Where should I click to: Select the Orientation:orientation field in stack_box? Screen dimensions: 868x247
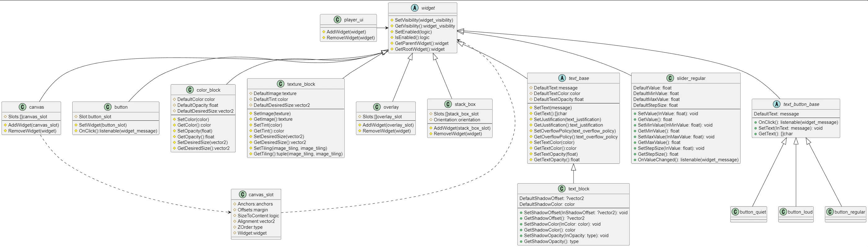(x=457, y=120)
